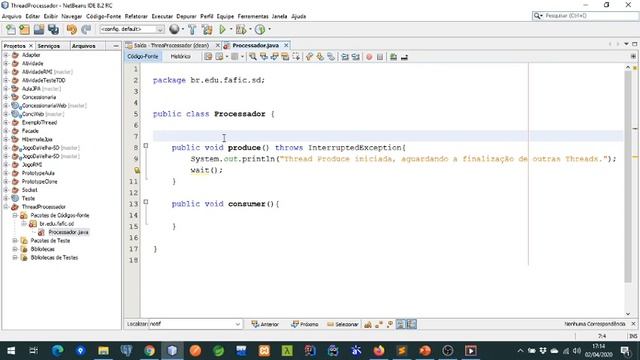The height and width of the screenshot is (360, 640).
Task: Click the lightbulb hint icon beside wait() line
Action: click(137, 170)
